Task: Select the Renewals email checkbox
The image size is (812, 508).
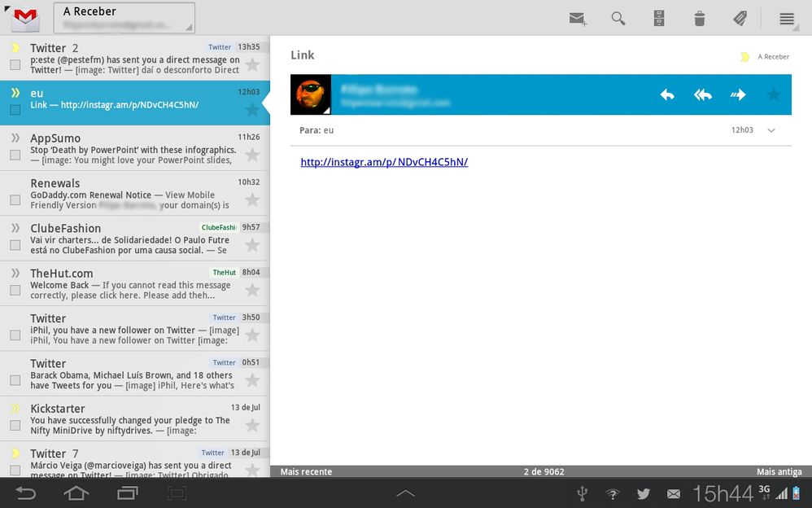Action: tap(15, 200)
